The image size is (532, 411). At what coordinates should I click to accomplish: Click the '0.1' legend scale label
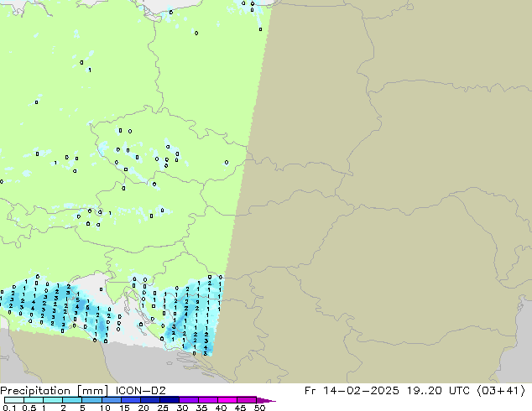pyautogui.click(x=9, y=408)
